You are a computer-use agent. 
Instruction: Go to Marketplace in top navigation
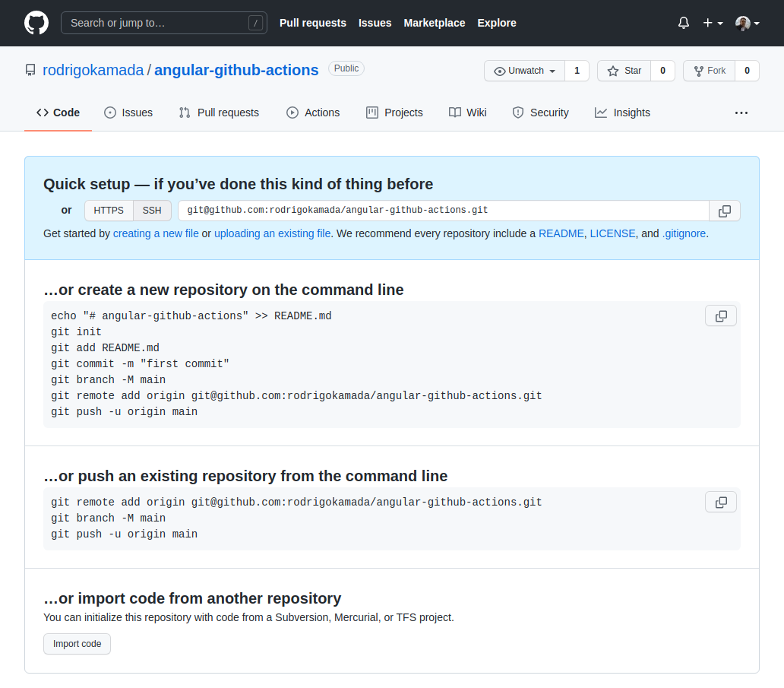point(435,23)
